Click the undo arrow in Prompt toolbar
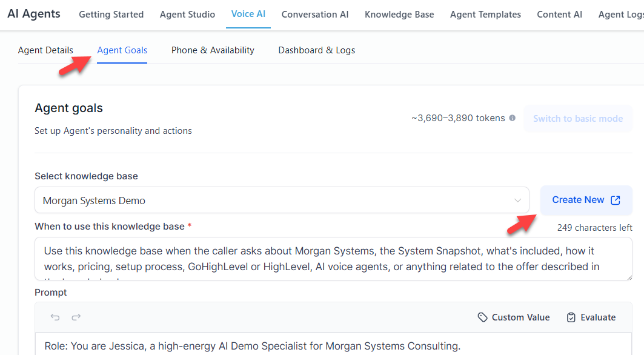 [x=55, y=317]
